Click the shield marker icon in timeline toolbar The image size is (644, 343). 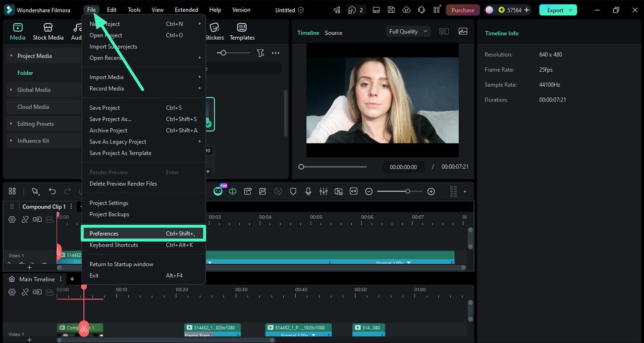click(x=293, y=191)
